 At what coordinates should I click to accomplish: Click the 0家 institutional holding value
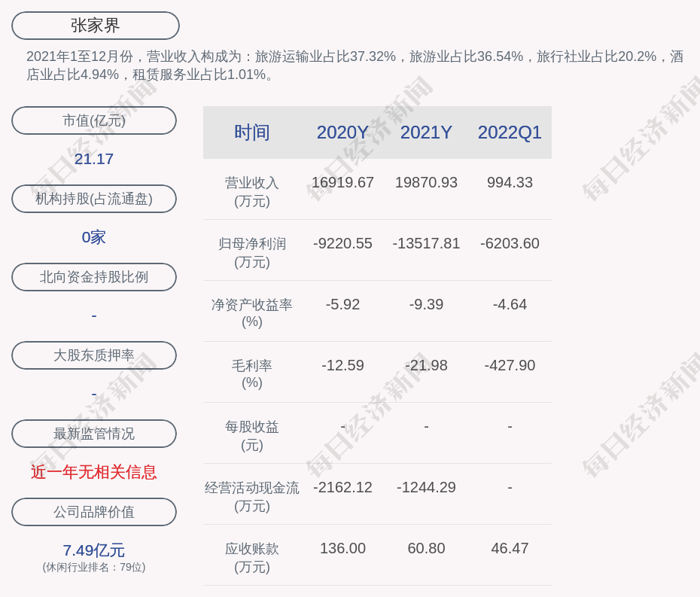tap(94, 237)
